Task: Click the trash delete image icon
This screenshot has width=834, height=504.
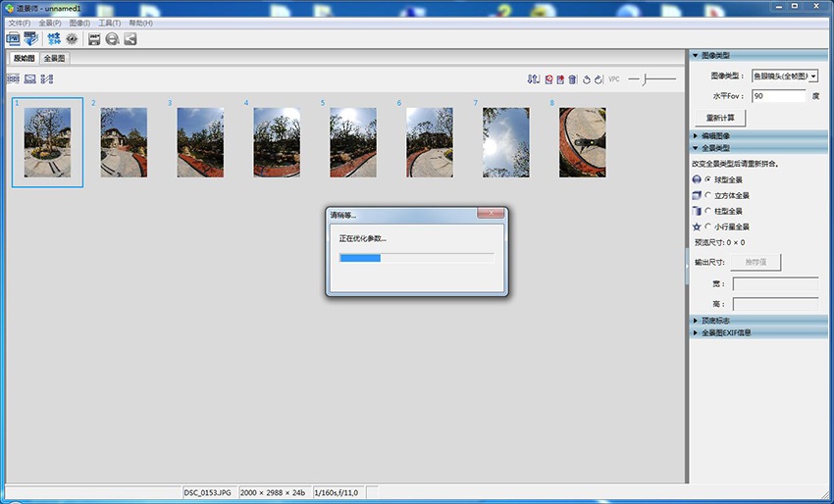Action: click(572, 78)
